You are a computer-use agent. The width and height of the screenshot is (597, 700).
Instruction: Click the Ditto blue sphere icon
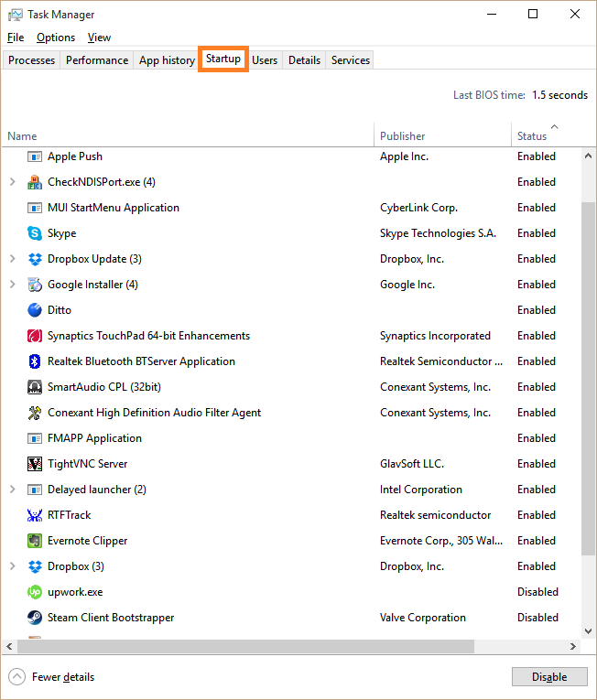pyautogui.click(x=35, y=310)
